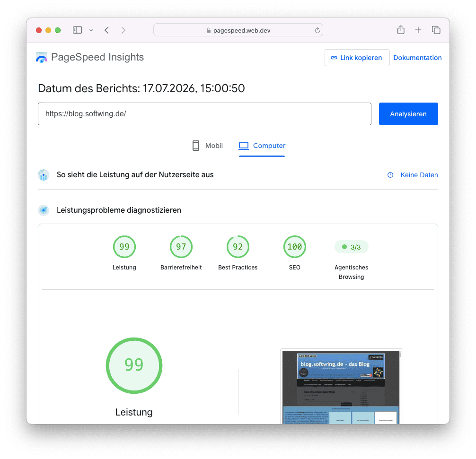The image size is (476, 459).
Task: Click the Link kopieren button
Action: 357,58
